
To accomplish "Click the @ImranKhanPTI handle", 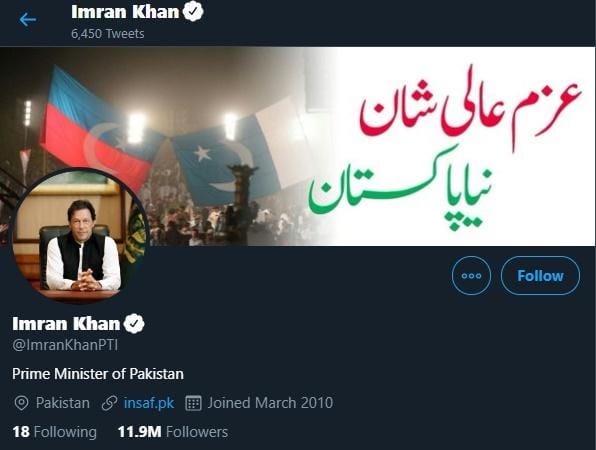I will click(65, 345).
